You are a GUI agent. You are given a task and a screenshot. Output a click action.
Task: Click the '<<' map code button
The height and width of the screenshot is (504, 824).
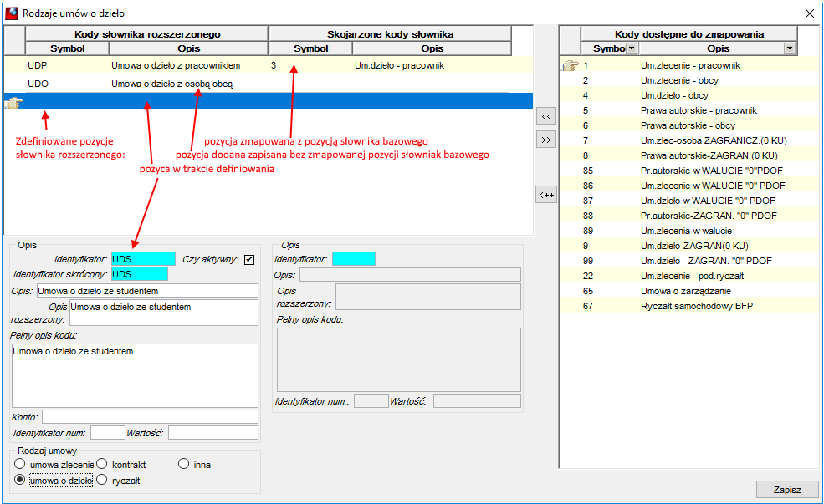[546, 116]
